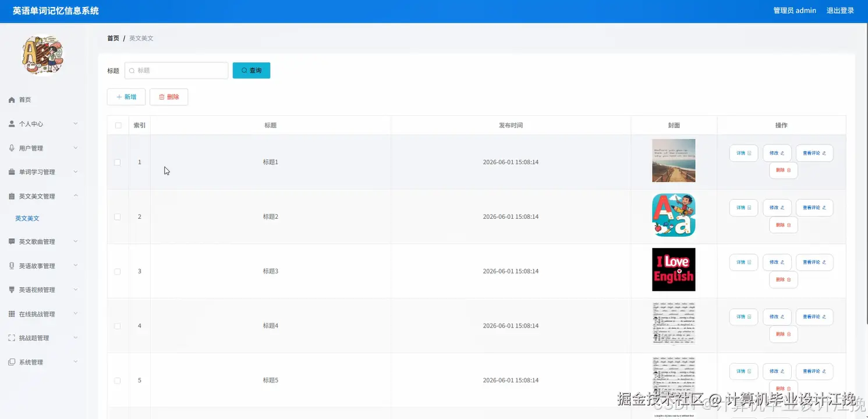Expand 系统管理 using its chevron
868x419 pixels.
point(76,362)
